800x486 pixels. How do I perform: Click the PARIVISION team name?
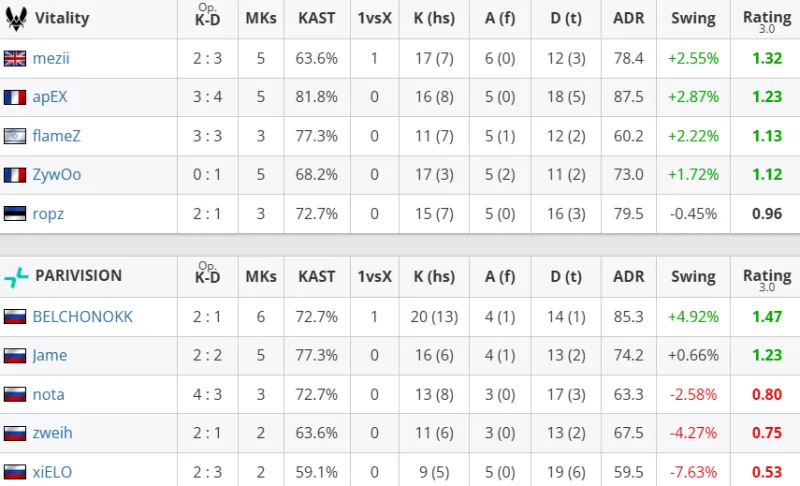coord(78,276)
